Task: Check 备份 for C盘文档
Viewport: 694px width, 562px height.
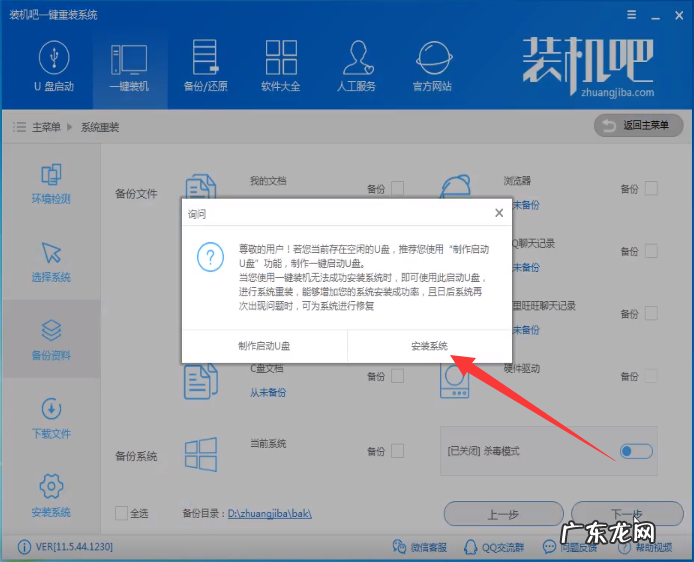Action: pos(397,376)
